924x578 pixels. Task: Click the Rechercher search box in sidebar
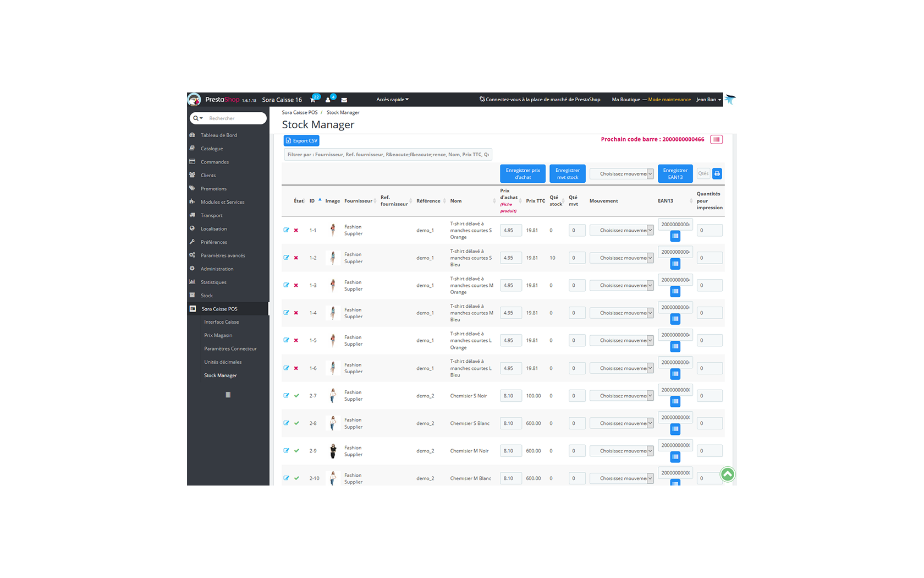point(235,118)
